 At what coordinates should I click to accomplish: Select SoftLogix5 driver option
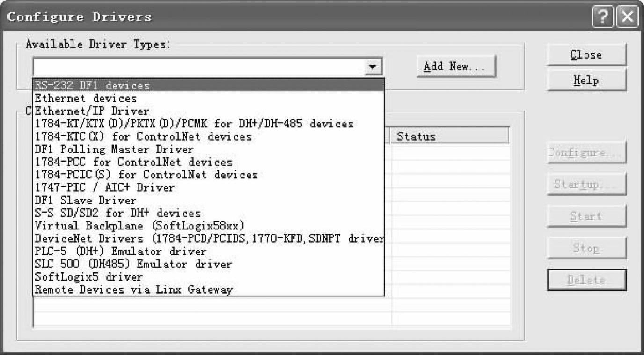tap(209, 276)
